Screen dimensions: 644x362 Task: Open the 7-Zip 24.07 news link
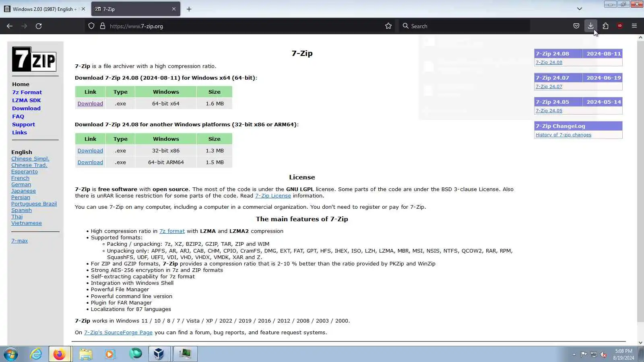click(x=549, y=86)
